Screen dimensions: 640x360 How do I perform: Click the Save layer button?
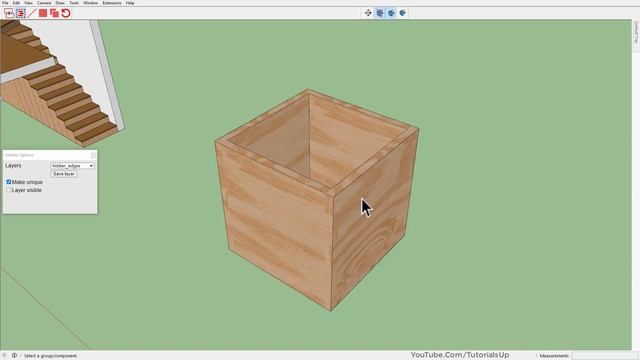click(x=64, y=174)
